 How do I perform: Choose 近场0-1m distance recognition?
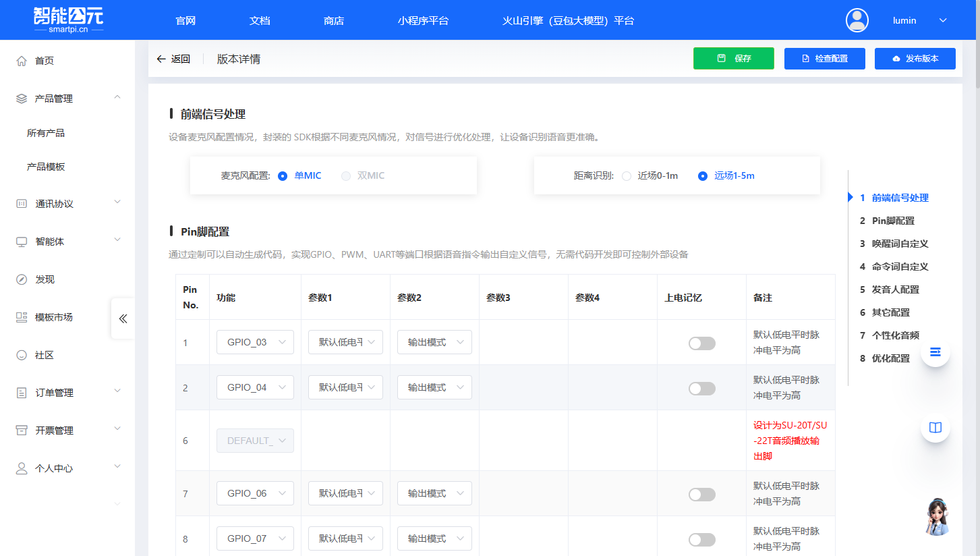coord(626,176)
